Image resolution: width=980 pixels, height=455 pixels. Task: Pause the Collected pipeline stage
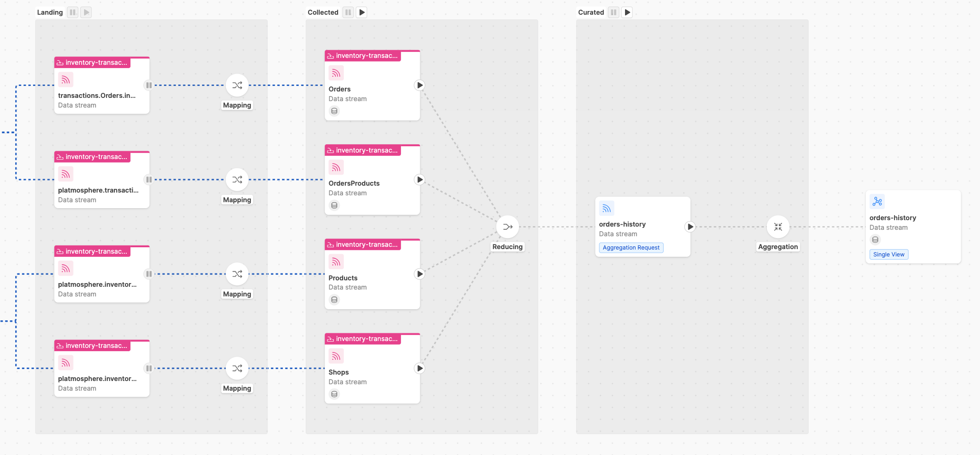(x=348, y=12)
